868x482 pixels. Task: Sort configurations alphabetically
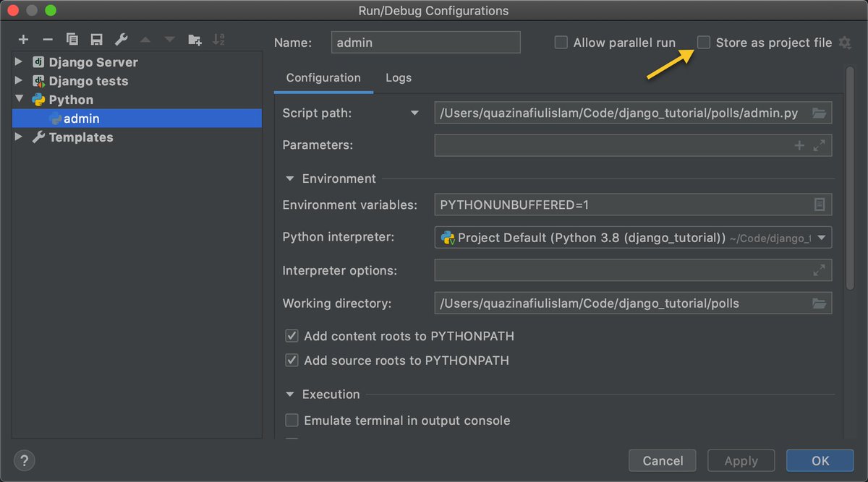[218, 40]
